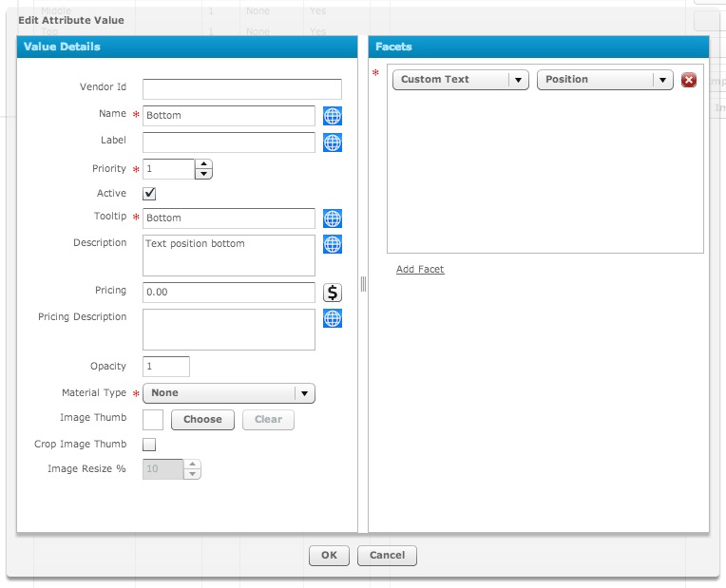Click the Description text area
The height and width of the screenshot is (588, 726).
(229, 256)
